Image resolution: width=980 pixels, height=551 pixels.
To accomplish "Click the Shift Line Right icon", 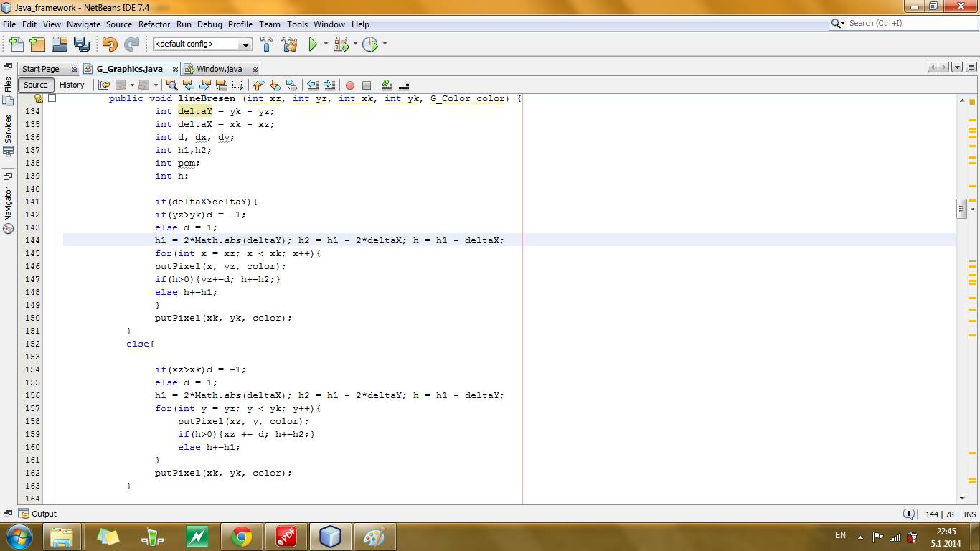I will 329,85.
